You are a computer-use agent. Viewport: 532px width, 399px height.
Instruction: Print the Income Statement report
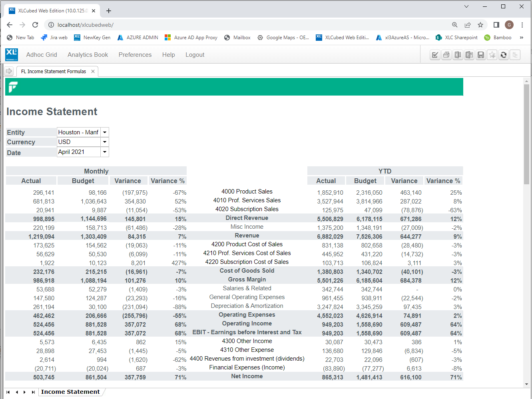[x=446, y=55]
